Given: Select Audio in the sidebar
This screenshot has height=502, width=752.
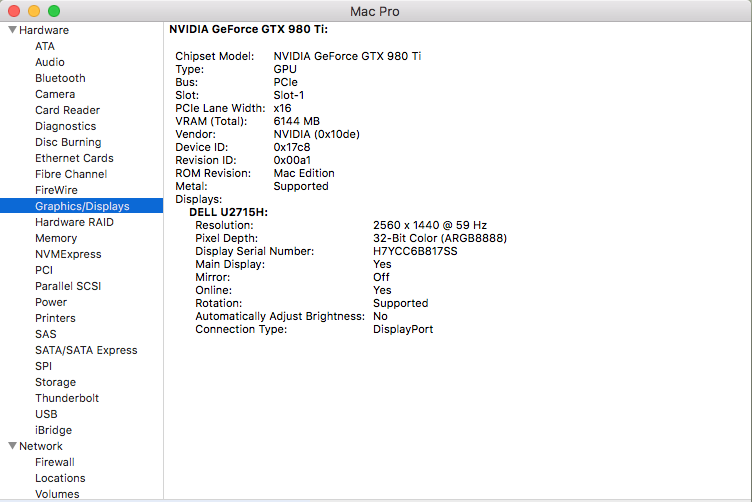Looking at the screenshot, I should (49, 62).
